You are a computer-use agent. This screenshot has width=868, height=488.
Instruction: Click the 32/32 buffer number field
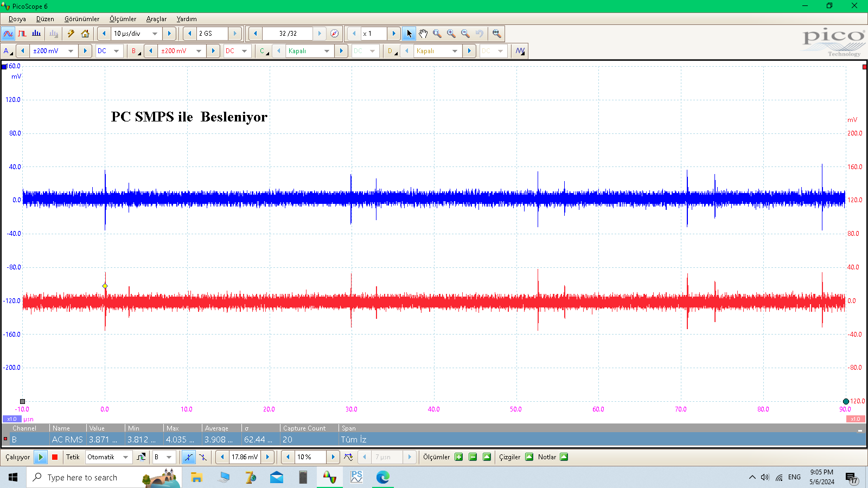point(288,34)
